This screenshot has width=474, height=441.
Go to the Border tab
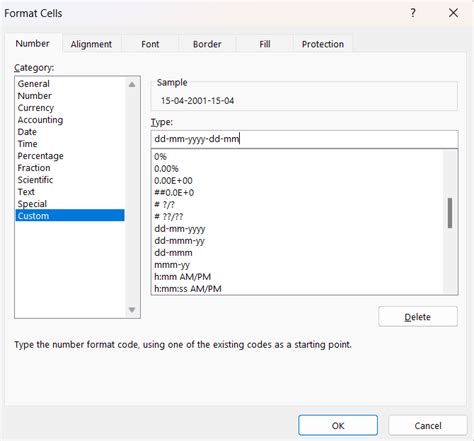[207, 44]
